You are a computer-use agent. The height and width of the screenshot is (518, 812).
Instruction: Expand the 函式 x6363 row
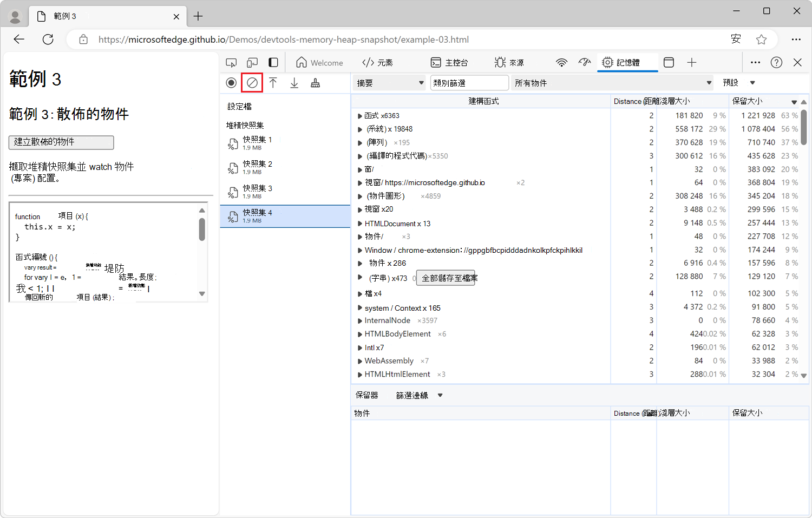click(x=360, y=116)
